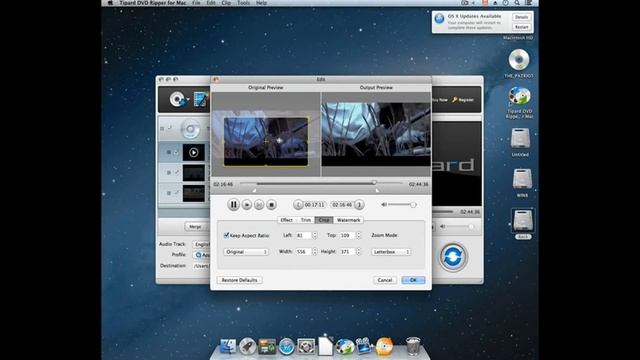Screen dimensions: 640x360
Task: Open the Profile dropdown in main window
Action: click(202, 255)
